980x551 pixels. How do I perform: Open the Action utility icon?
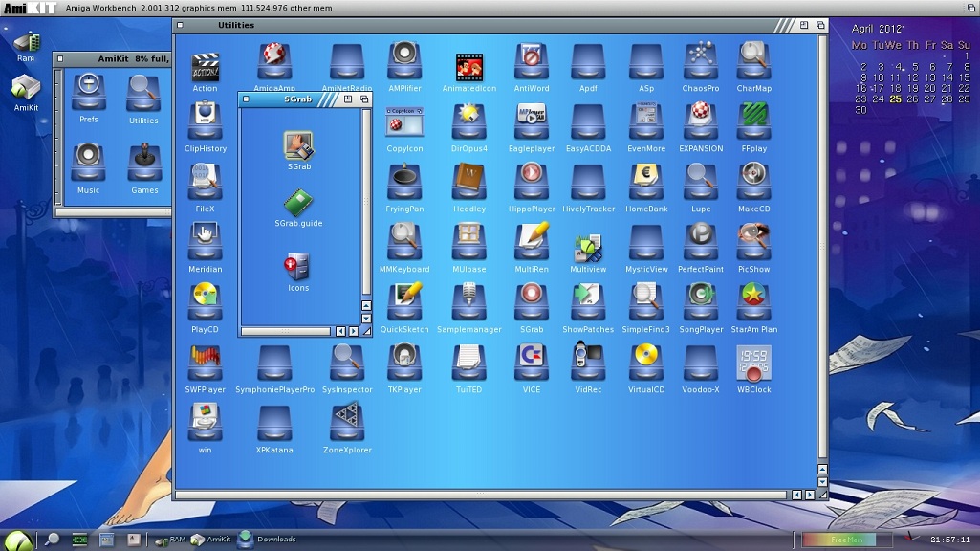tap(205, 68)
